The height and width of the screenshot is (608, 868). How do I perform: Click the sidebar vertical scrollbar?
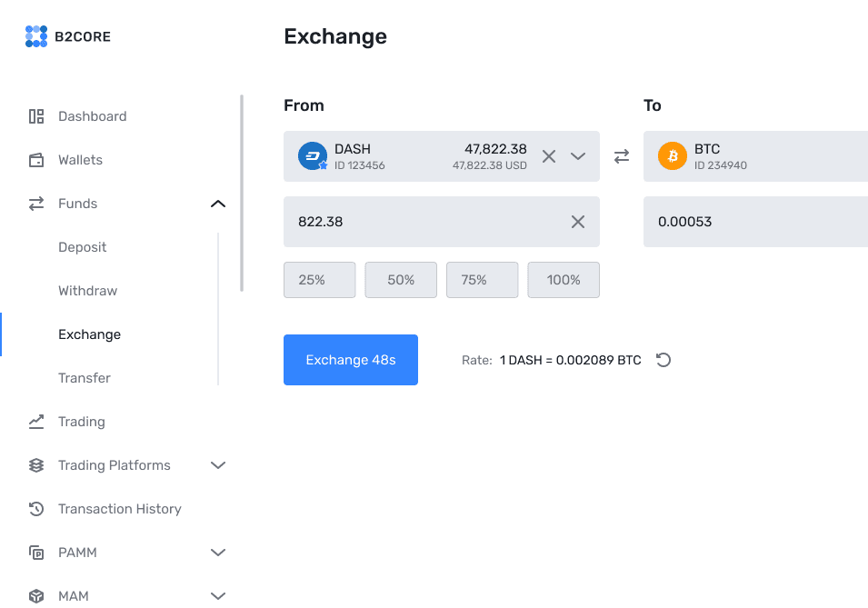(242, 193)
